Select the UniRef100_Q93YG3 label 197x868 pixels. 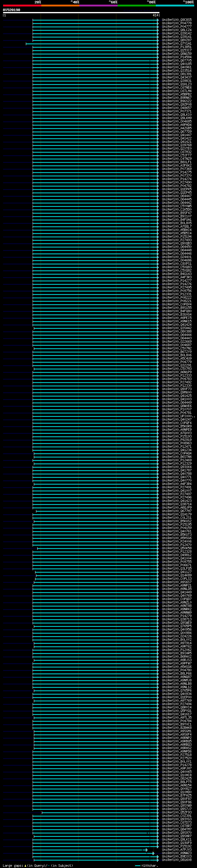coord(176,819)
